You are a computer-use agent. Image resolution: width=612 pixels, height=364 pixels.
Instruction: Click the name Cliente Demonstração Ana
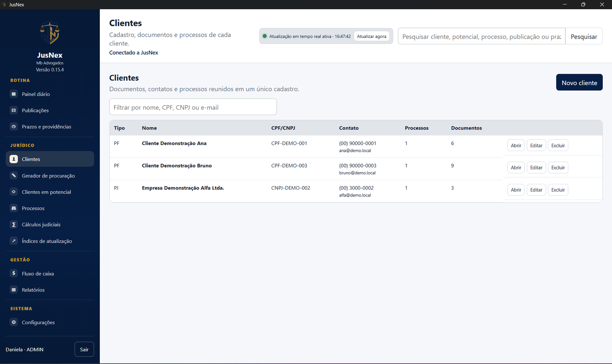(174, 143)
